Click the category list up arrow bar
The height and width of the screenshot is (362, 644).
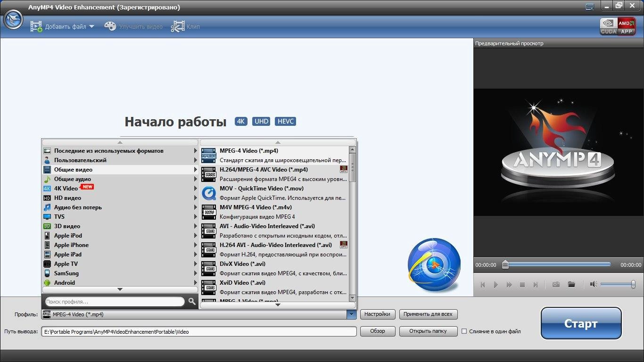coord(120,142)
